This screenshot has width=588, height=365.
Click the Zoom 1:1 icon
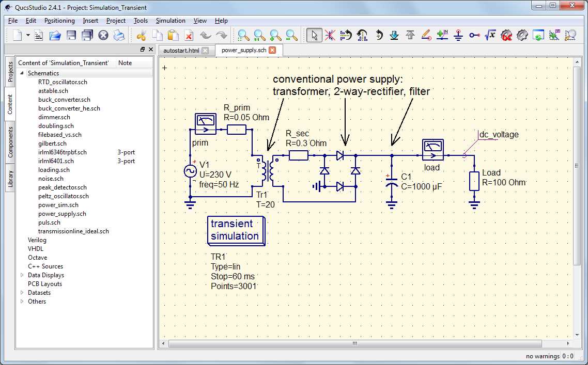pos(259,36)
